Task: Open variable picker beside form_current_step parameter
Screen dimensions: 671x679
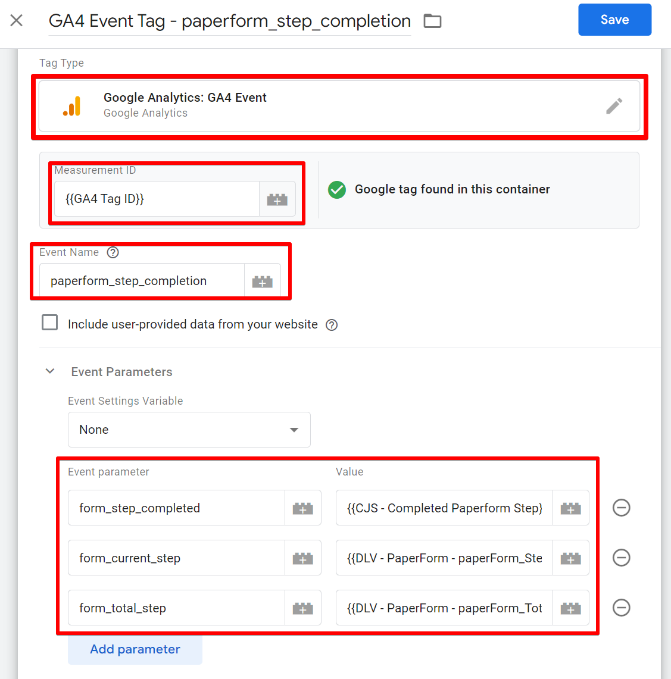Action: click(302, 558)
